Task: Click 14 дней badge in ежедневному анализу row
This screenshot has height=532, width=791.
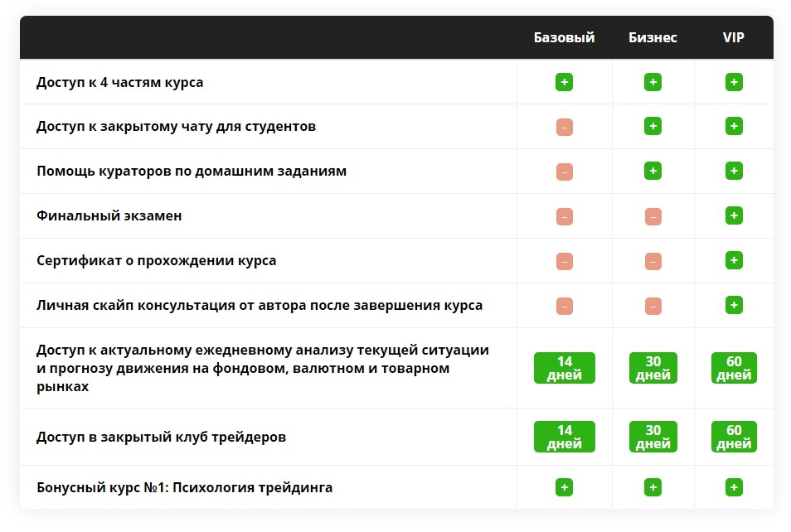Action: point(565,368)
